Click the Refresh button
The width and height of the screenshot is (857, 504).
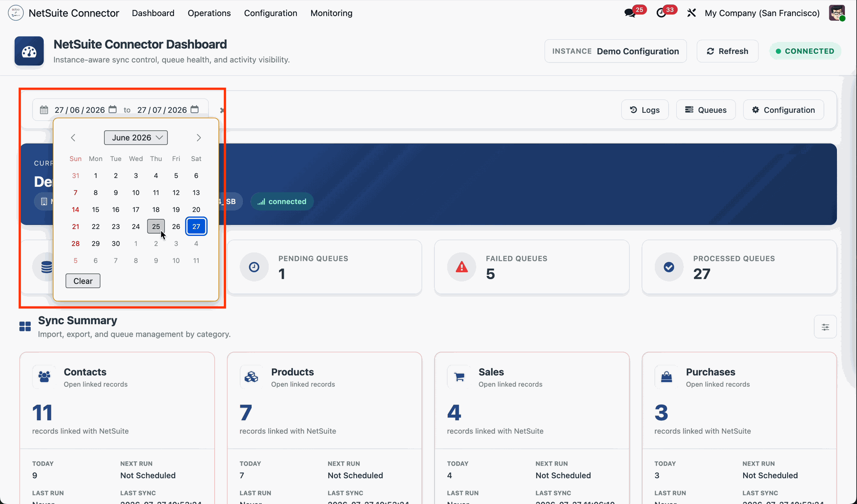[727, 51]
